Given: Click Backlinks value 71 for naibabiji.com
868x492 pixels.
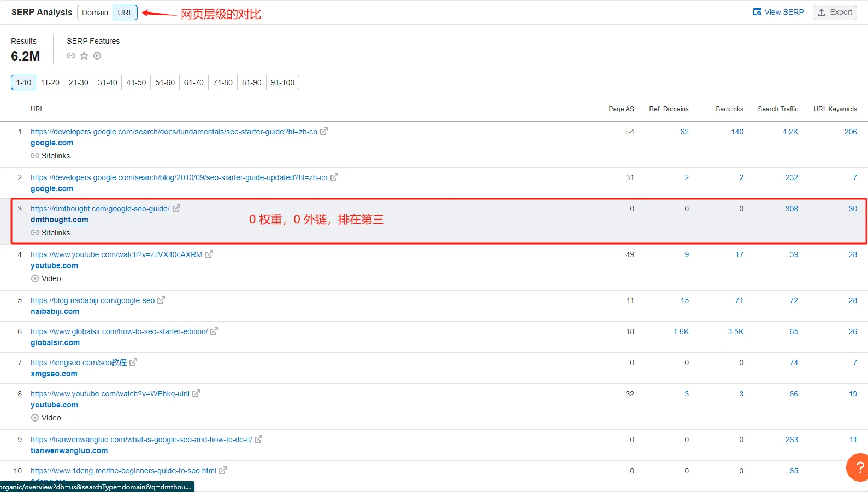Looking at the screenshot, I should coord(739,300).
